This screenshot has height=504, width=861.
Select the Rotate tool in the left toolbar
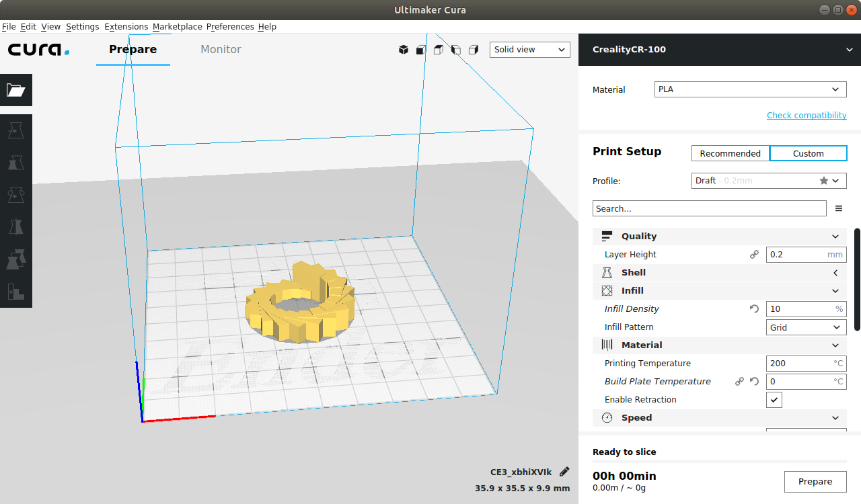[16, 194]
